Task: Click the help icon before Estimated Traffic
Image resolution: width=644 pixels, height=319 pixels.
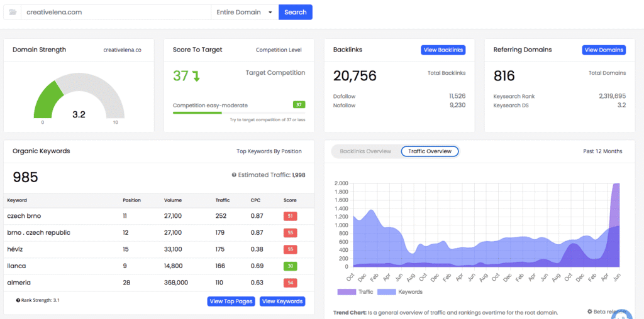Action: pyautogui.click(x=234, y=175)
